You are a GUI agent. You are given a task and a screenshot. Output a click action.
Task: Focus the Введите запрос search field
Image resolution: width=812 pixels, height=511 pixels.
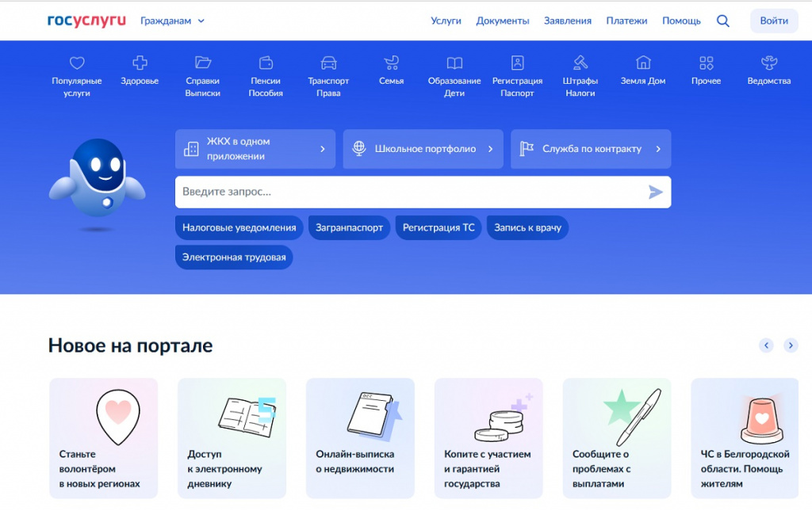423,193
